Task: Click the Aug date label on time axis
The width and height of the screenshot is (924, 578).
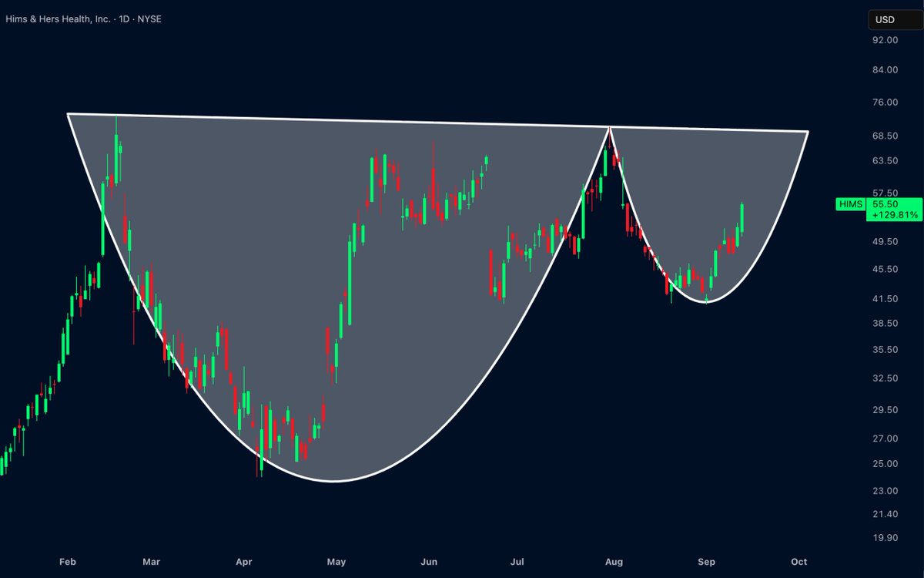Action: click(614, 562)
